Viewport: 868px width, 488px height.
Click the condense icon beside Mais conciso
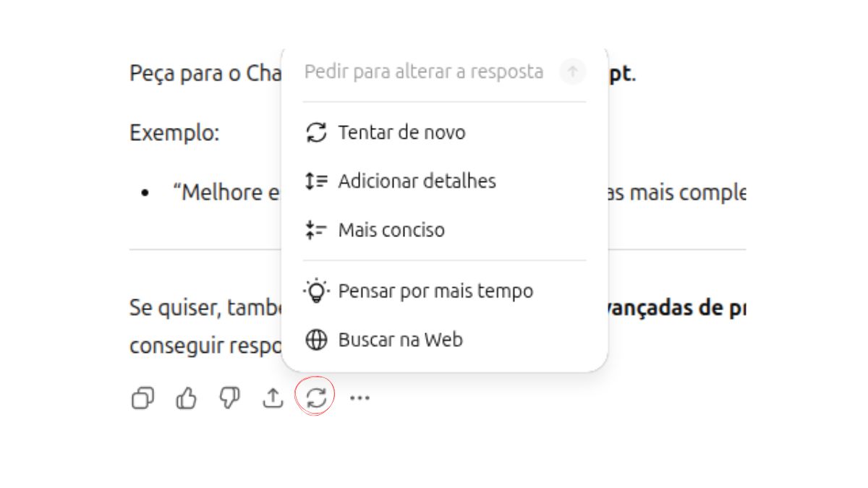click(316, 230)
